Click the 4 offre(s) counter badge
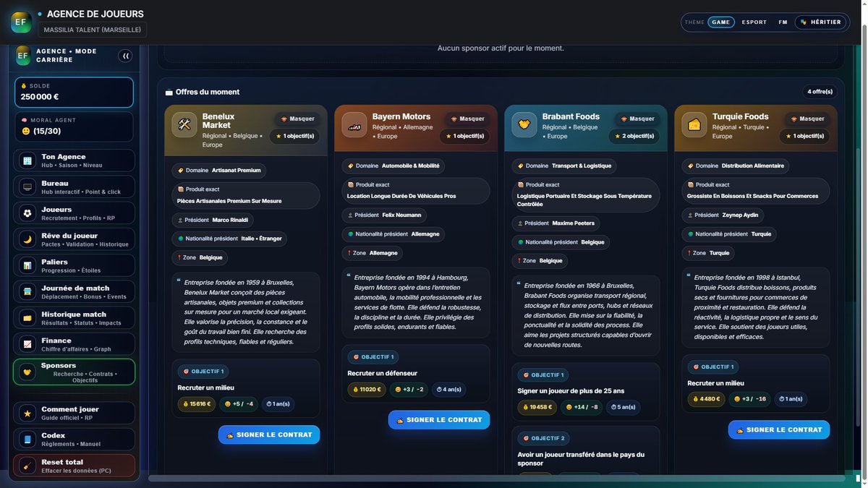Image resolution: width=868 pixels, height=488 pixels. tap(820, 92)
